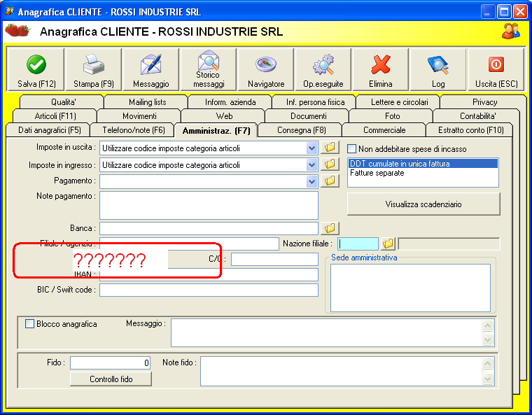Open the Log book button
The width and height of the screenshot is (532, 415).
[x=438, y=70]
